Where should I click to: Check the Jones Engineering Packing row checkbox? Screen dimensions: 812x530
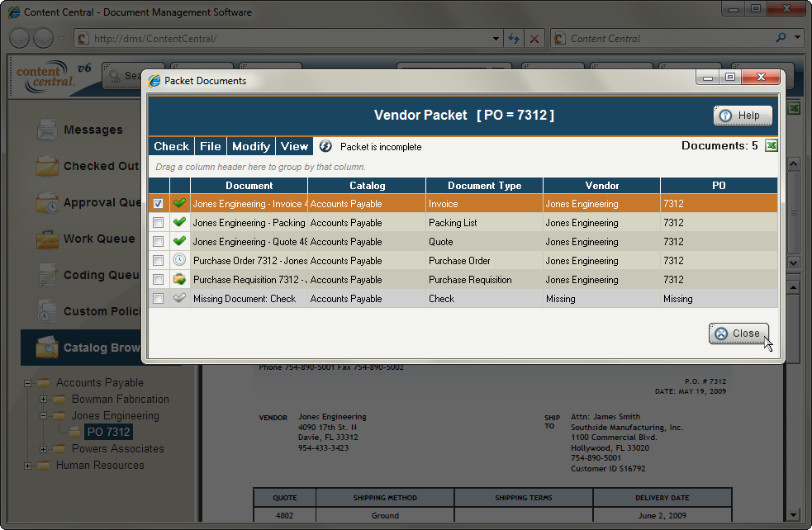[159, 223]
